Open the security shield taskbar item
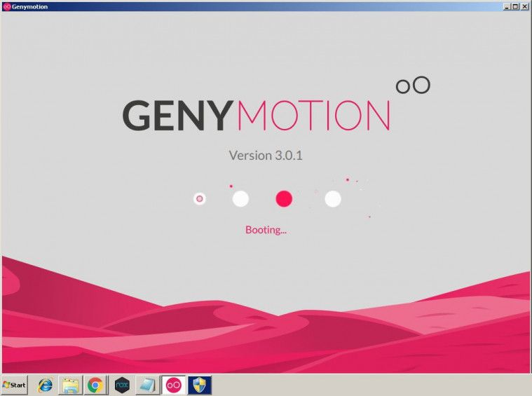532x396 pixels. pyautogui.click(x=200, y=385)
